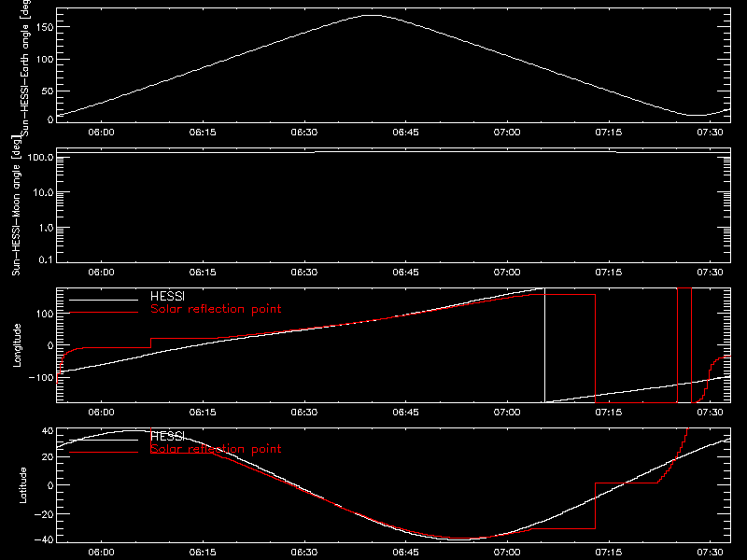The height and width of the screenshot is (560, 747).
Task: Click 07:00 time label under Longitude plot
Action: pos(507,413)
